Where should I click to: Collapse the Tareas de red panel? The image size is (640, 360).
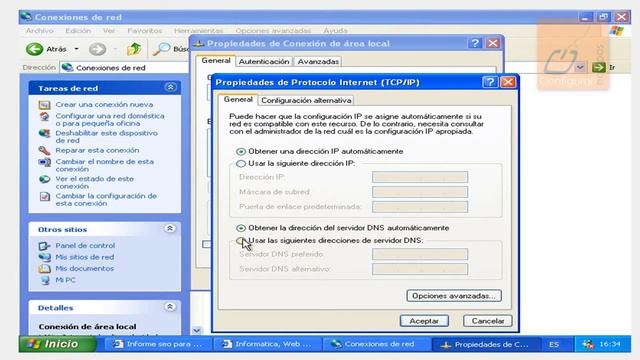tap(171, 87)
